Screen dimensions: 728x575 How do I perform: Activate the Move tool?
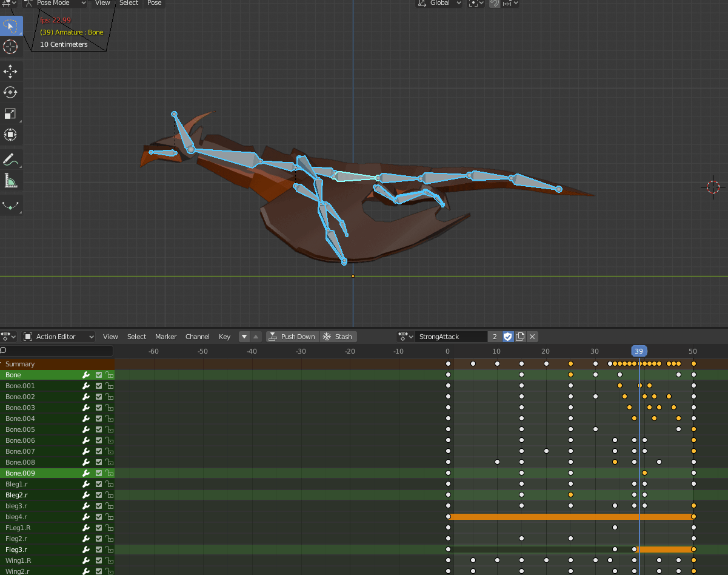(10, 72)
